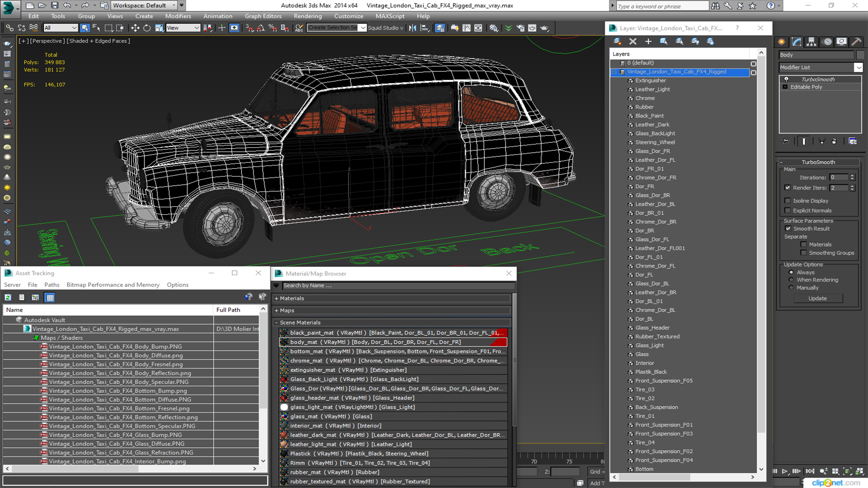Open the Motion command panel tab
Screen dimensions: 868x488
[x=827, y=42]
